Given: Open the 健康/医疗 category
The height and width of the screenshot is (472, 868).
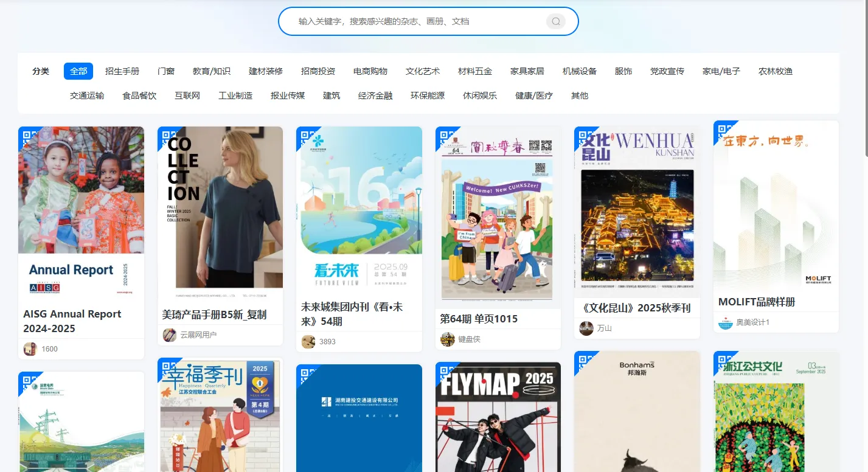Looking at the screenshot, I should (x=534, y=95).
